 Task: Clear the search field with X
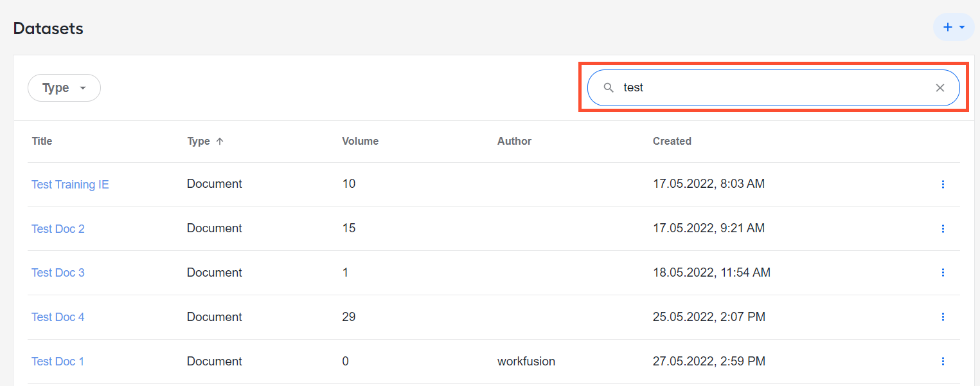point(940,87)
